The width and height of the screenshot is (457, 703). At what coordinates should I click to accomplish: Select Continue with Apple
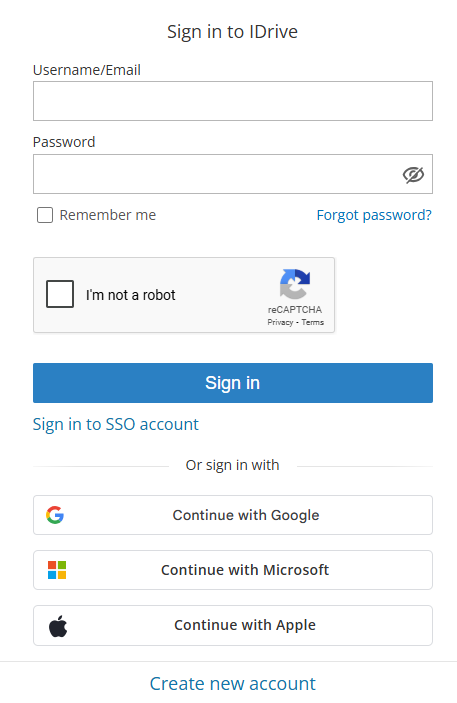(233, 625)
